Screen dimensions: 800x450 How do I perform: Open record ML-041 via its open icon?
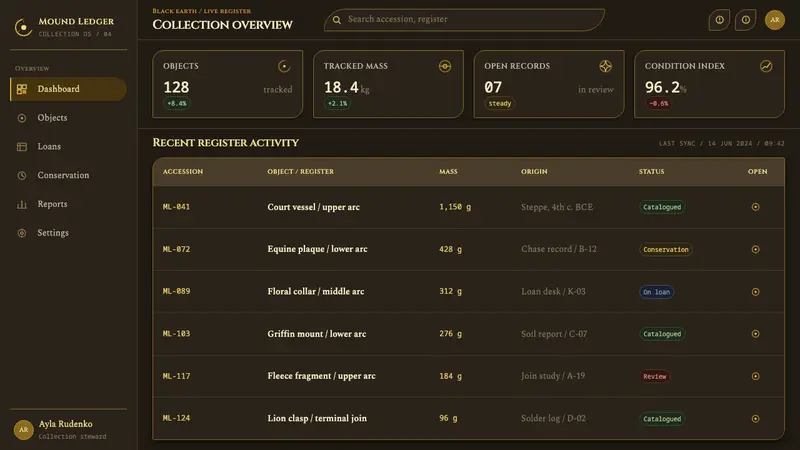pos(756,207)
